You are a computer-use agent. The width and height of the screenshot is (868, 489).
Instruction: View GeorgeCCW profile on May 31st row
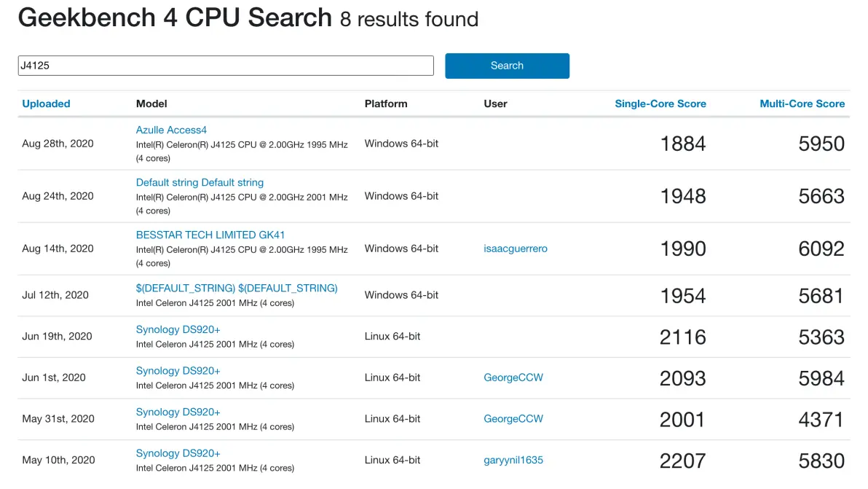point(513,418)
